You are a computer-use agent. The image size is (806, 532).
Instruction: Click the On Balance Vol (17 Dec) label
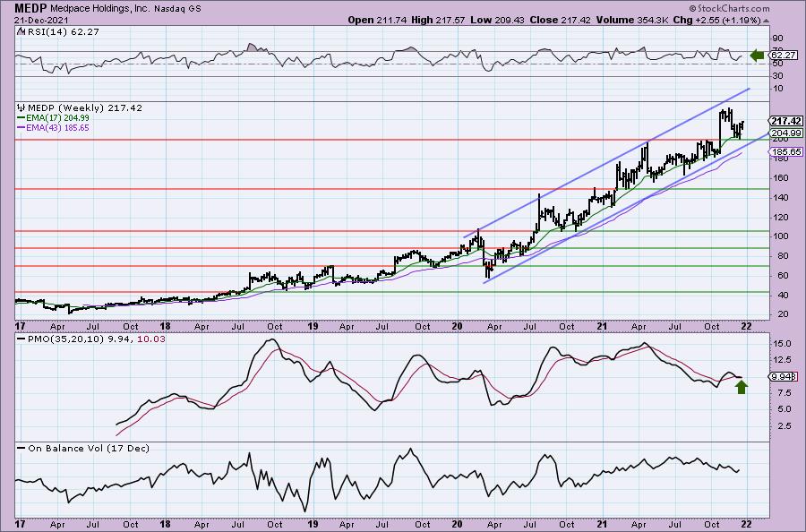click(89, 448)
